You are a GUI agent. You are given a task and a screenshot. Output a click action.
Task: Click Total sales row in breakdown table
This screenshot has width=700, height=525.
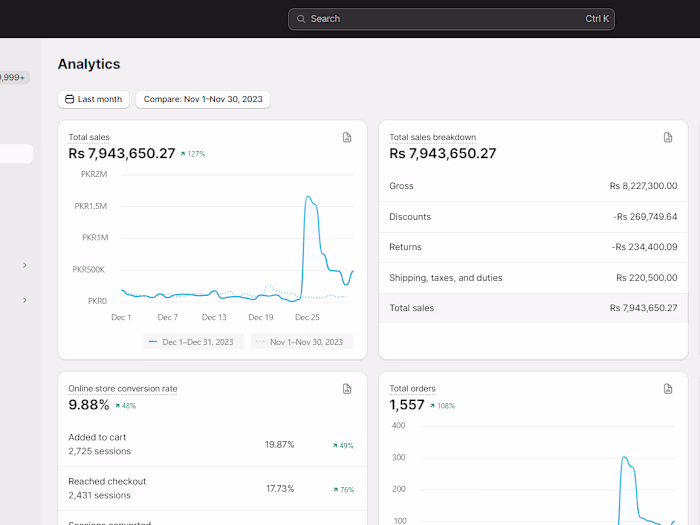click(x=533, y=308)
